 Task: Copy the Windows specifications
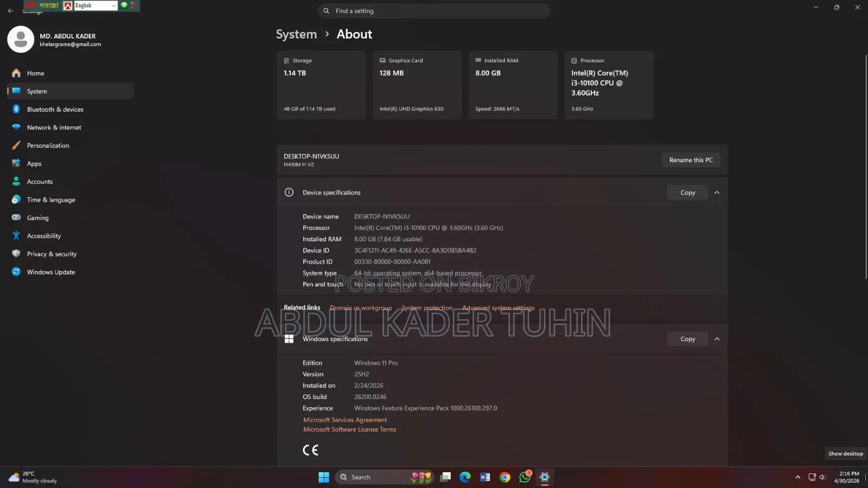coord(687,339)
